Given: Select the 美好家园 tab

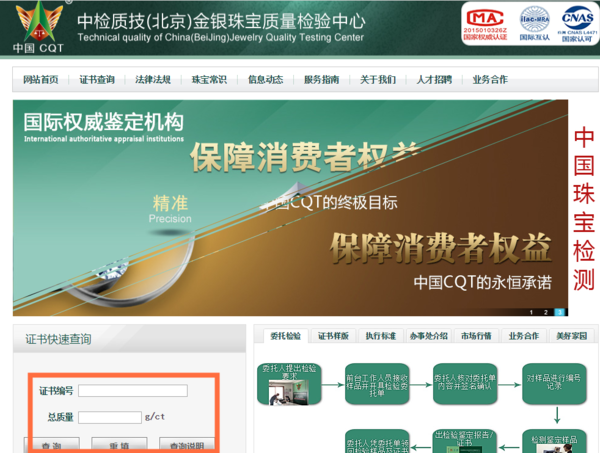Looking at the screenshot, I should pos(571,336).
